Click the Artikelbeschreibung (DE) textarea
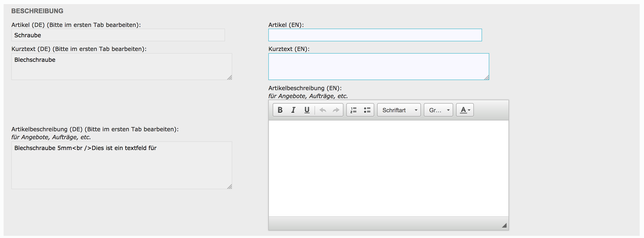644x238 pixels. point(122,165)
